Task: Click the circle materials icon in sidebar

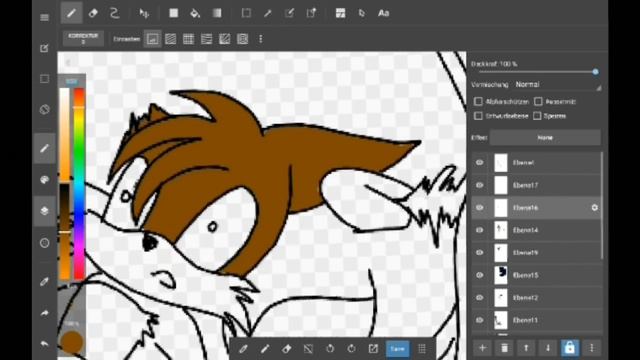Action: click(44, 243)
